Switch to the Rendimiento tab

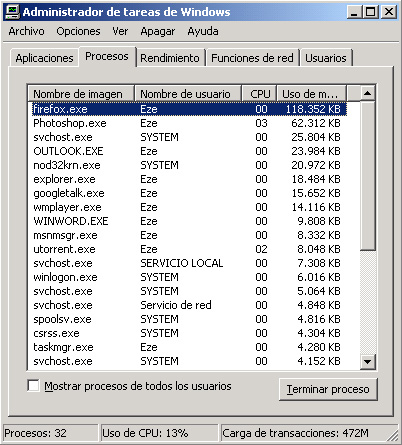[170, 58]
